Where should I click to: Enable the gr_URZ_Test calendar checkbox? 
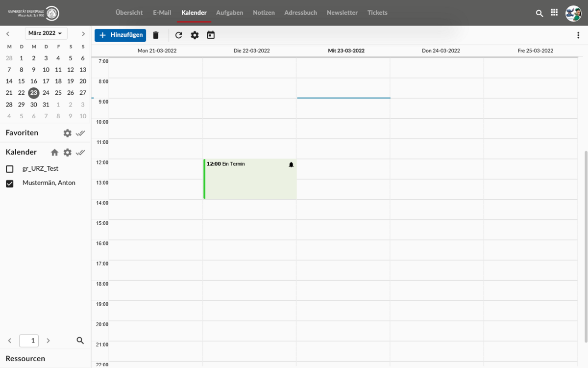point(10,169)
